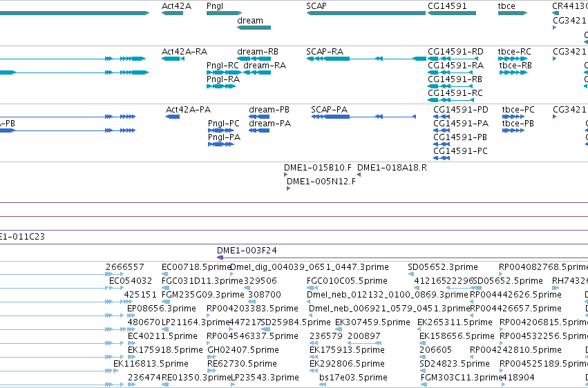This screenshot has height=388, width=588.
Task: Select the Act42A gene feature
Action: (x=172, y=13)
